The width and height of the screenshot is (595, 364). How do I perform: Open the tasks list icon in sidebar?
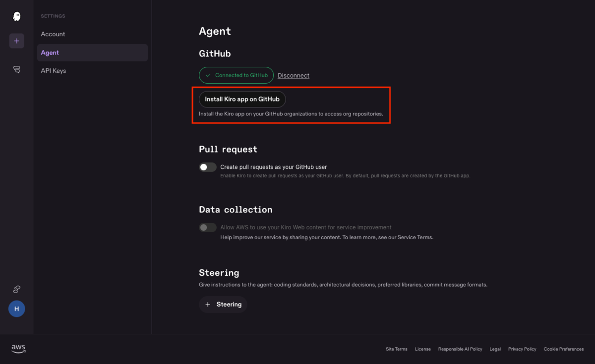(x=16, y=70)
